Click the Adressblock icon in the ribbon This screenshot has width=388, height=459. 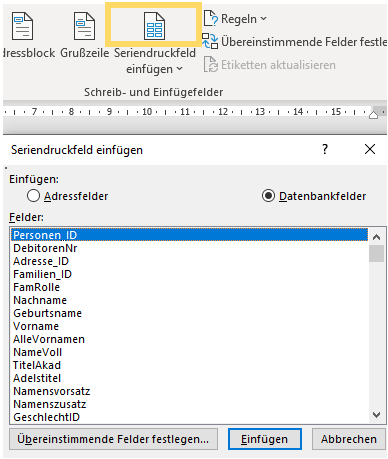(x=22, y=26)
